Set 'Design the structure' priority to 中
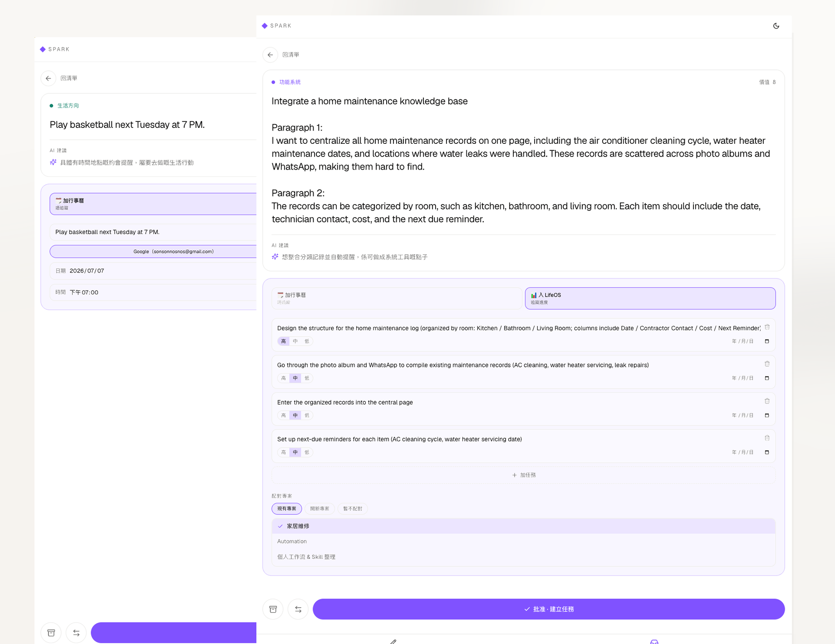Screen dimensions: 835x644 tap(295, 342)
